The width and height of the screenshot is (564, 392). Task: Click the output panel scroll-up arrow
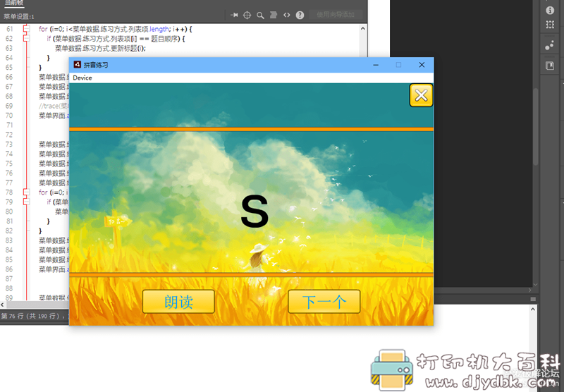[533, 309]
